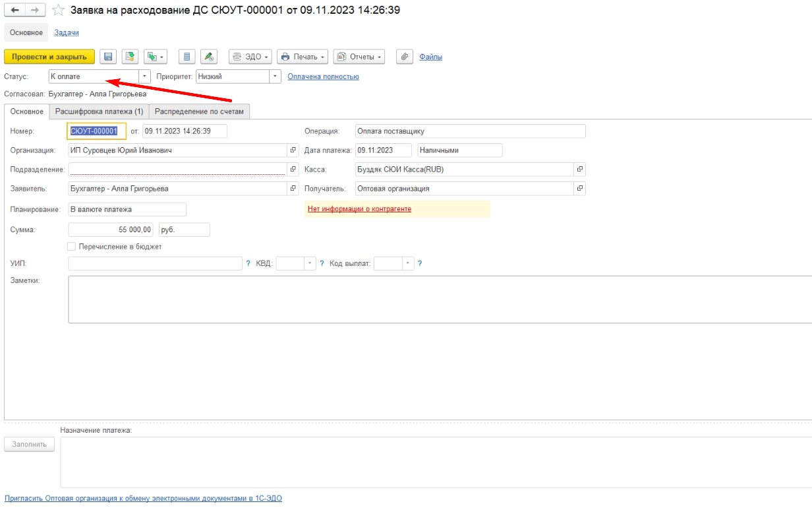This screenshot has width=812, height=508.
Task: Go back using the left arrow
Action: (14, 10)
